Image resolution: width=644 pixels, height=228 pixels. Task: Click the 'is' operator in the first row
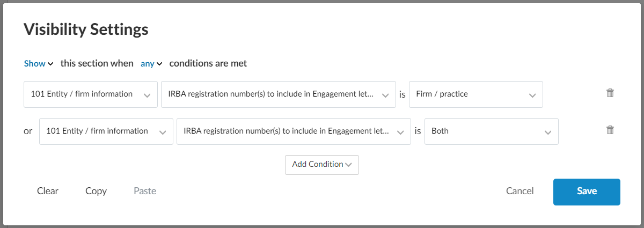click(x=402, y=94)
